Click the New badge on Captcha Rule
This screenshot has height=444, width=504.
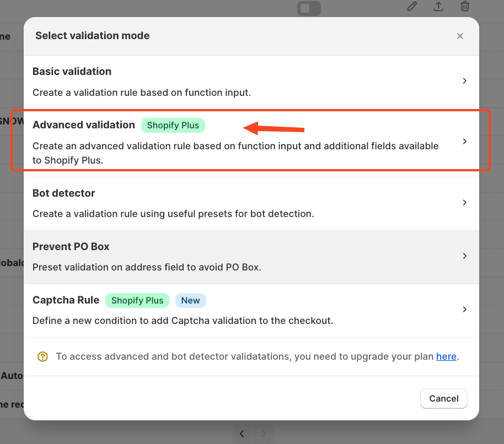[x=191, y=300]
